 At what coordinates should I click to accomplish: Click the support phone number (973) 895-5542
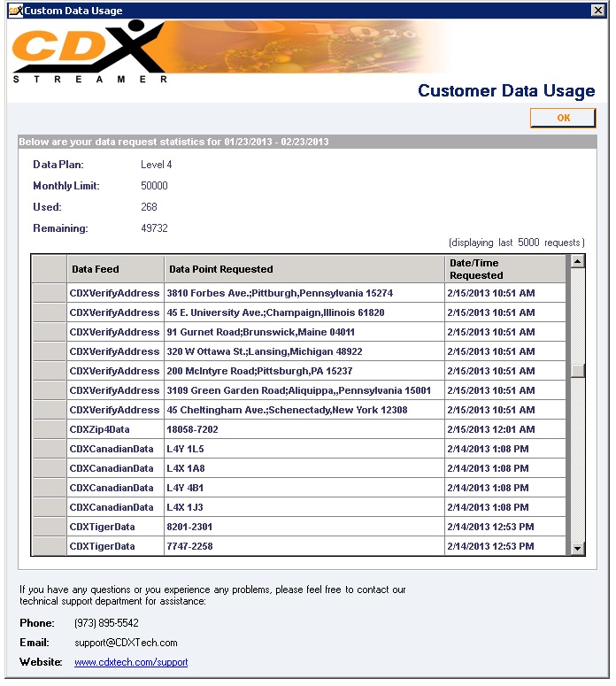pos(106,622)
